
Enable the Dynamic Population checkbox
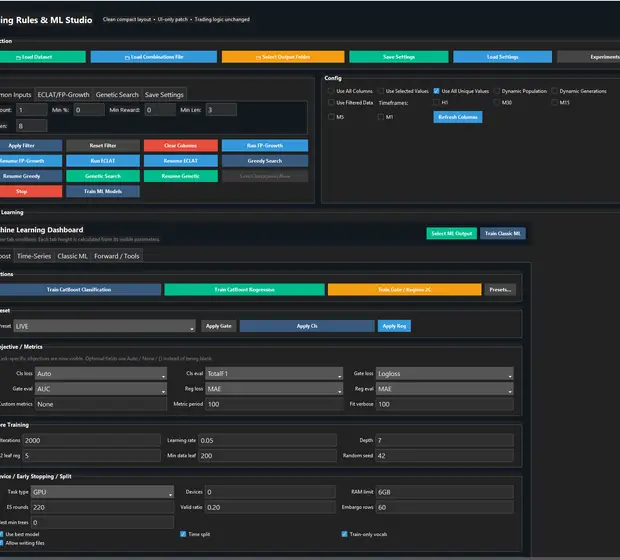[497, 91]
